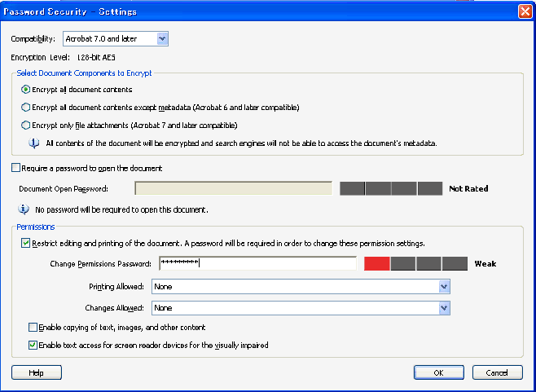536x392 pixels.
Task: Expand the Changes Allowed dropdown
Action: (444, 308)
